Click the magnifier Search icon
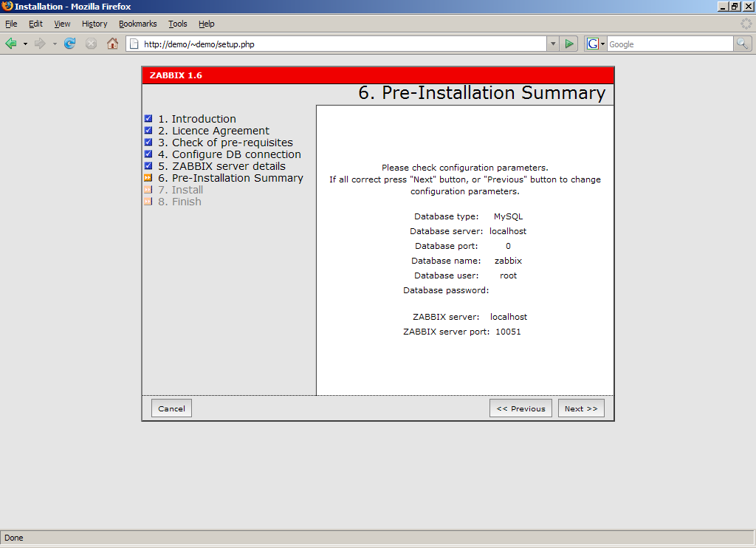 (x=742, y=44)
